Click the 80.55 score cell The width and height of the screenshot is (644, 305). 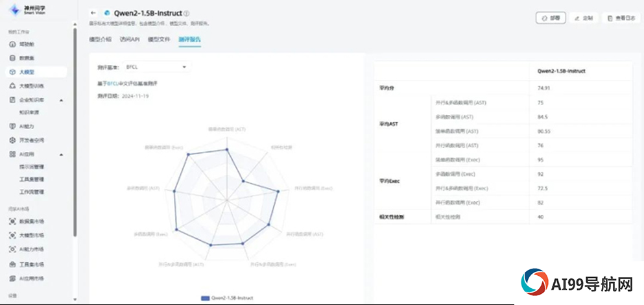[581, 131]
